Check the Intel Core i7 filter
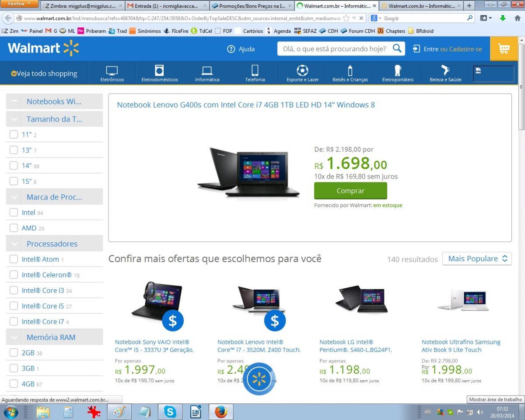The image size is (525, 420). [x=14, y=322]
